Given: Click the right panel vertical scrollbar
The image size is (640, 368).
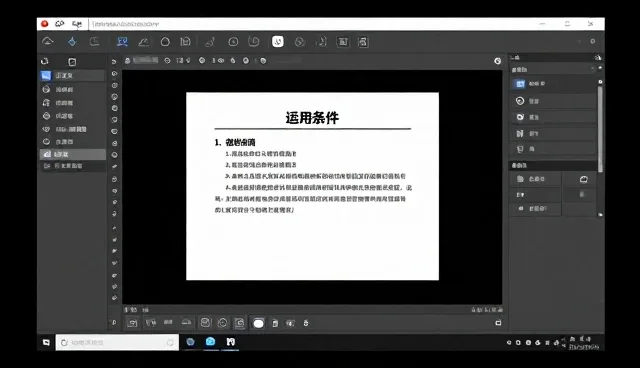Looking at the screenshot, I should [600, 129].
